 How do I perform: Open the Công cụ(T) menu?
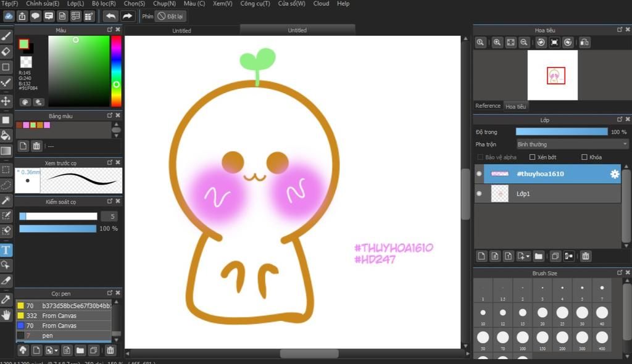[x=255, y=4]
